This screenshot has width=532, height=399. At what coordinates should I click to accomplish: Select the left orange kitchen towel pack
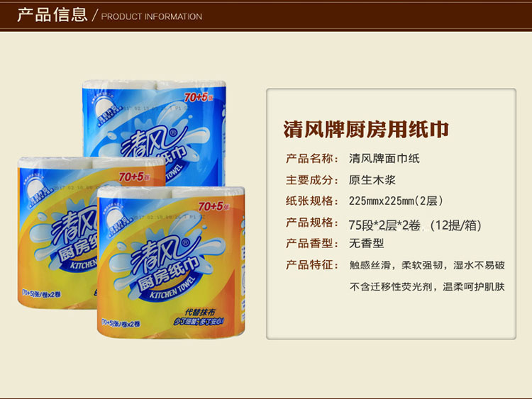coord(57,232)
